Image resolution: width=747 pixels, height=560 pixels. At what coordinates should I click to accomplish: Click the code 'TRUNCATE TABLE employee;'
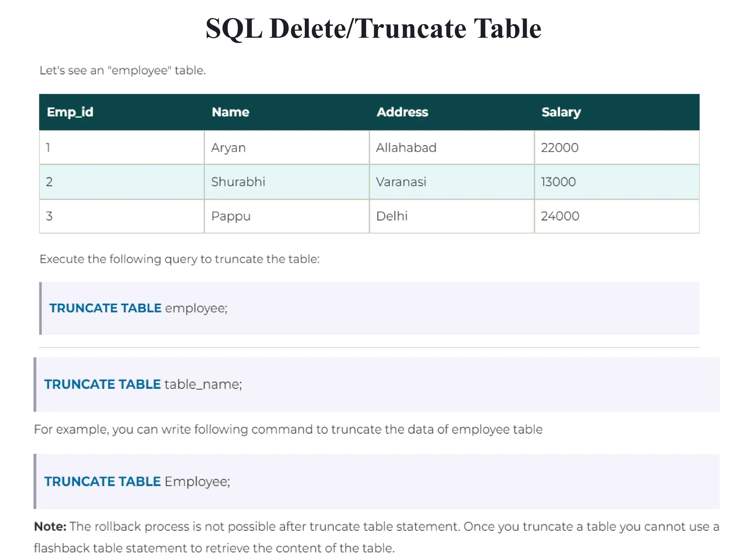138,308
